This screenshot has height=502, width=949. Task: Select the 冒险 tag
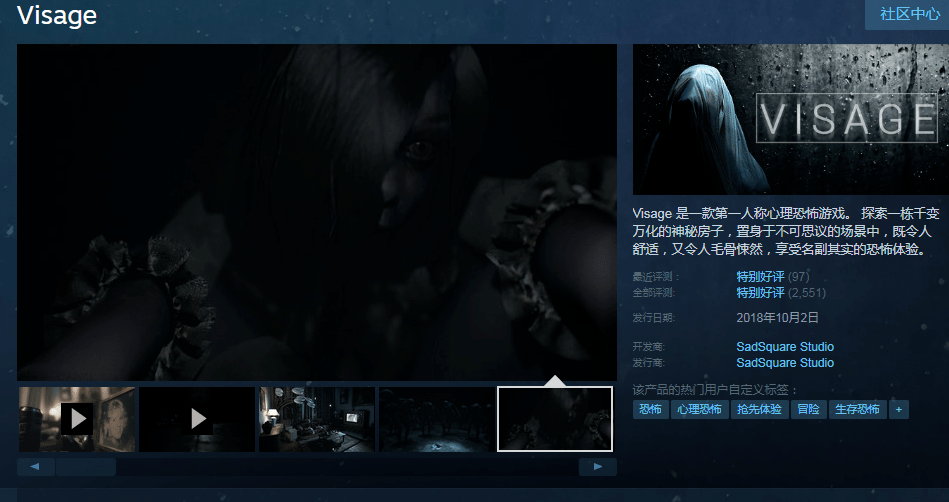point(809,409)
